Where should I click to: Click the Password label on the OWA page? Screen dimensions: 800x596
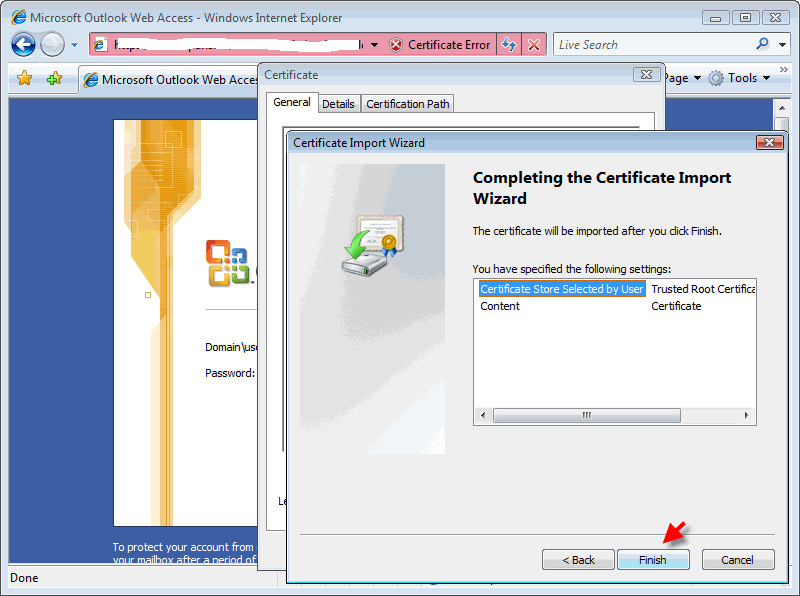[230, 373]
